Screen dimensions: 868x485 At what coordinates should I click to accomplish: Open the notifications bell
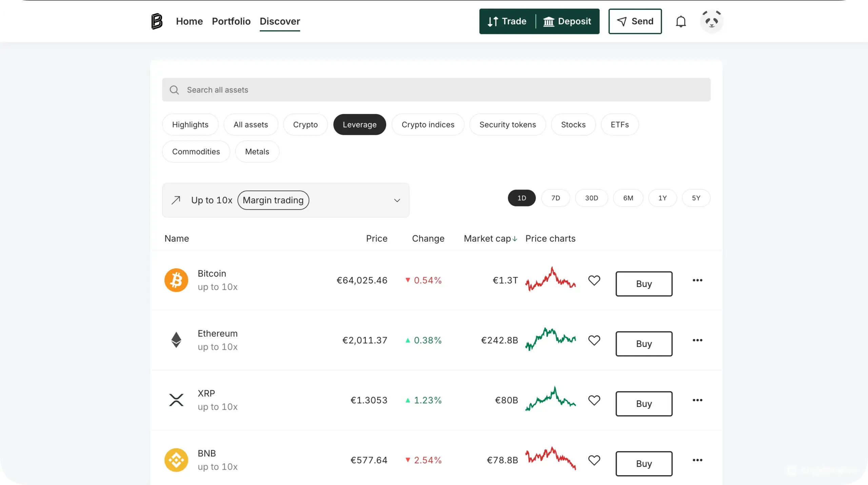[x=681, y=21]
